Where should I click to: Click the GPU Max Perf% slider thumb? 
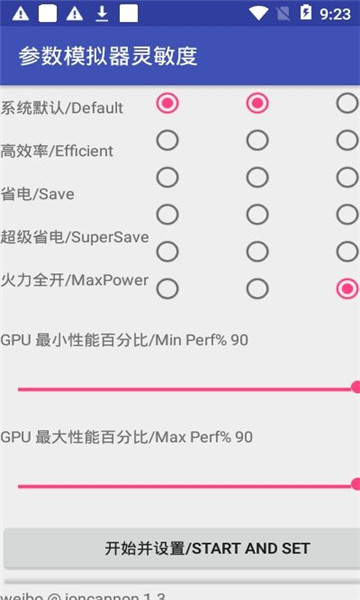coord(356,484)
